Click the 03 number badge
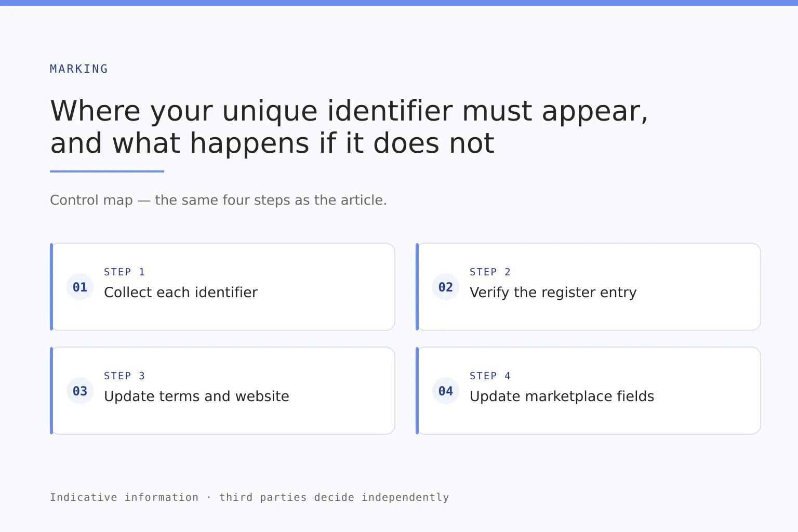The height and width of the screenshot is (532, 798). tap(80, 391)
